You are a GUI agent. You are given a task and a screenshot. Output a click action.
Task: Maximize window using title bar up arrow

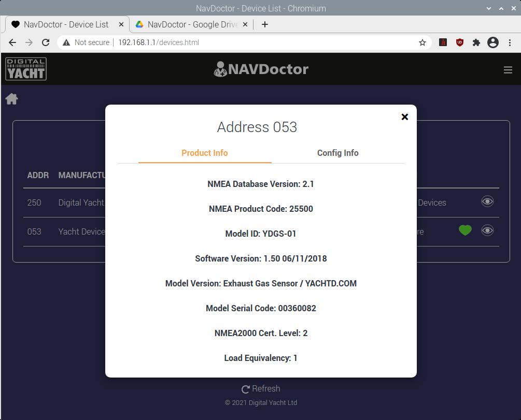tap(501, 9)
